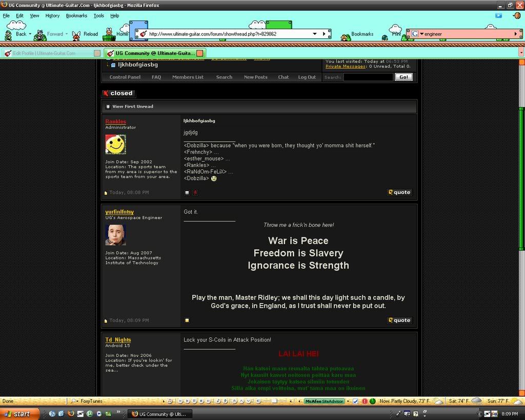Click the post status icon in yurfinlfntsy's post footer
Screen dimensions: 525x420
click(187, 320)
